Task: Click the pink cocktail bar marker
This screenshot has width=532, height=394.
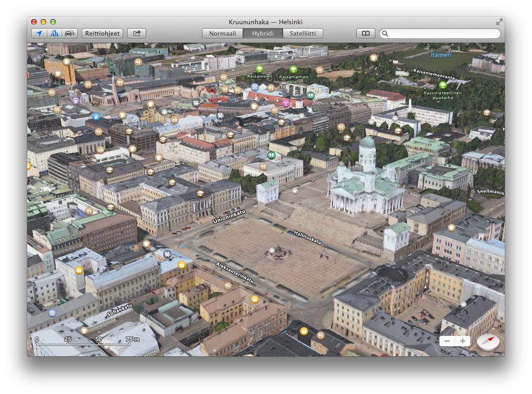Action: pyautogui.click(x=286, y=103)
